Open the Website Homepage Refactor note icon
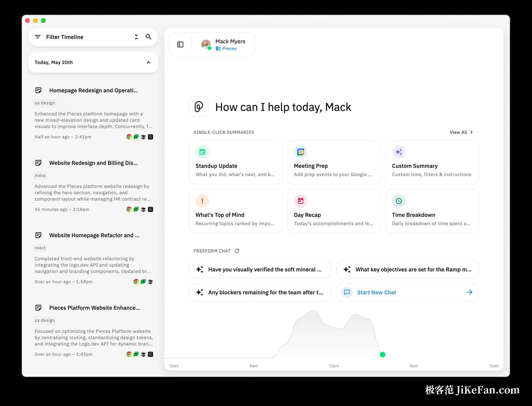Screen dimensions: 532x406 point(38,235)
